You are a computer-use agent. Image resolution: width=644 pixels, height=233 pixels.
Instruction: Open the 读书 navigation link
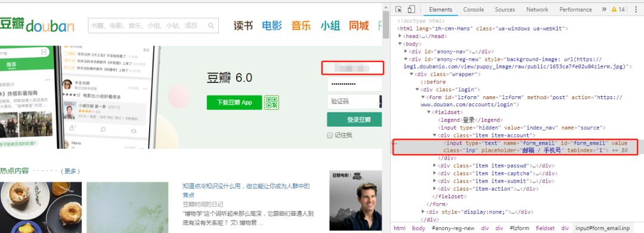pyautogui.click(x=243, y=26)
